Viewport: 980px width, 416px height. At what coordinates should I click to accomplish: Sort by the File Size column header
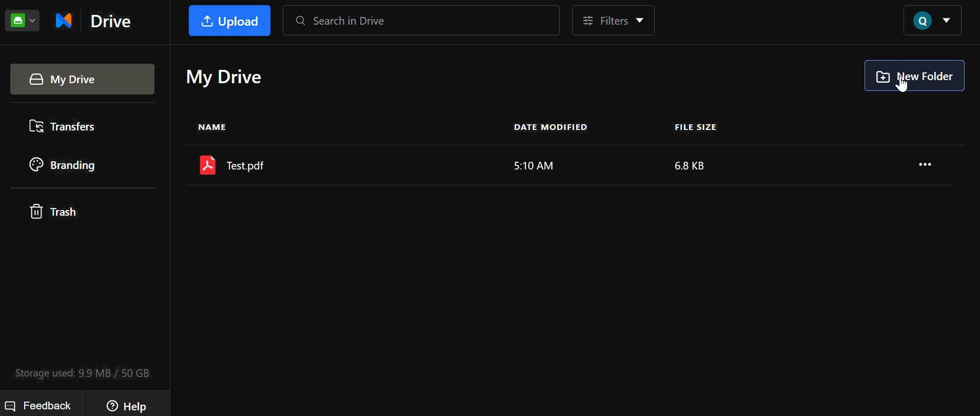(695, 127)
